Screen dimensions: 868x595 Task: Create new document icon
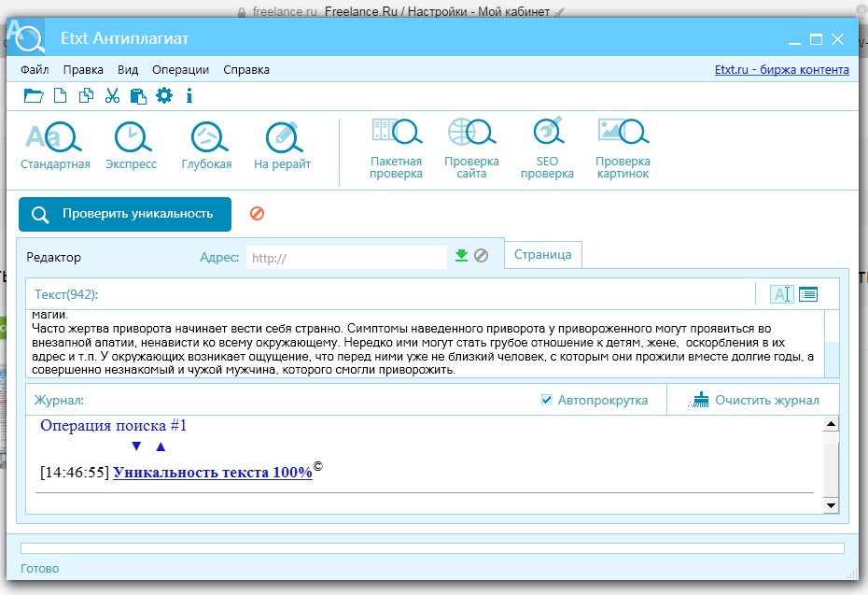pos(60,96)
